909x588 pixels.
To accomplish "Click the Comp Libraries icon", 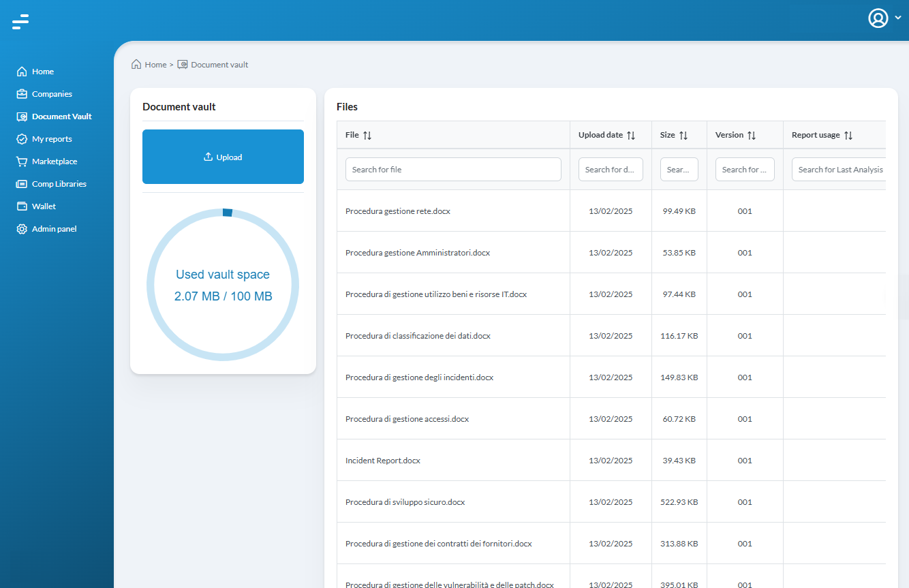I will tap(22, 184).
